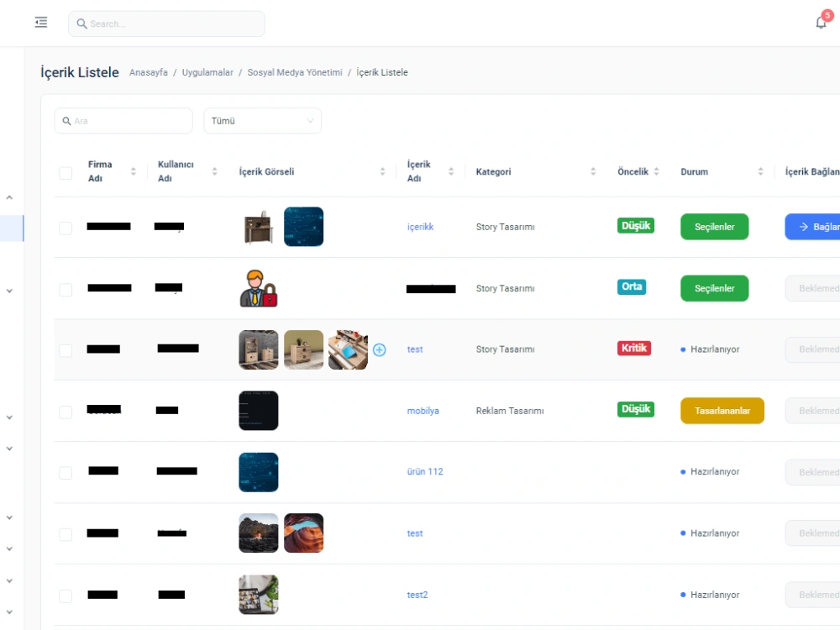This screenshot has height=630, width=840.
Task: Check the mobilya row checkbox
Action: (x=66, y=412)
